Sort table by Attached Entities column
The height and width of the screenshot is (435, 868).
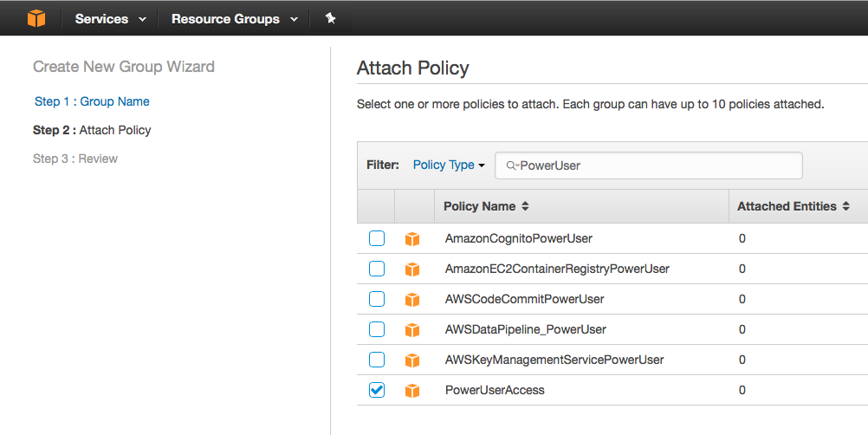pos(794,206)
